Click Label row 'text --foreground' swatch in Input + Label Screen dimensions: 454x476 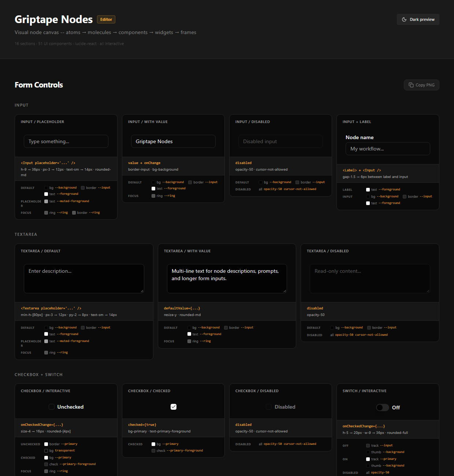click(368, 190)
